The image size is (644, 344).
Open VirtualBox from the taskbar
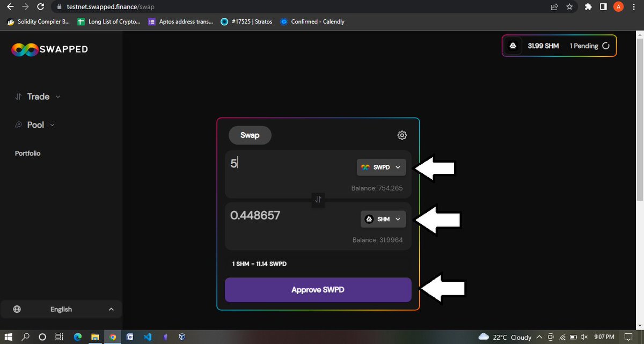point(182,337)
